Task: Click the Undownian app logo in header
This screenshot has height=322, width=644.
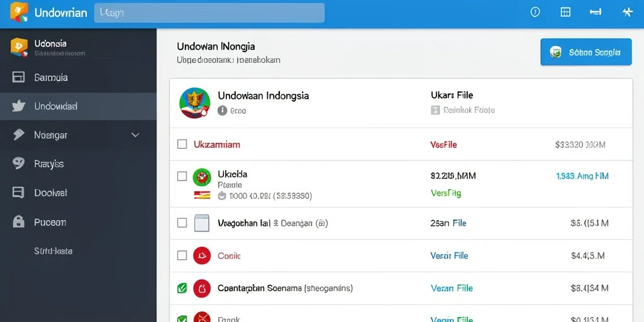Action: tap(19, 13)
